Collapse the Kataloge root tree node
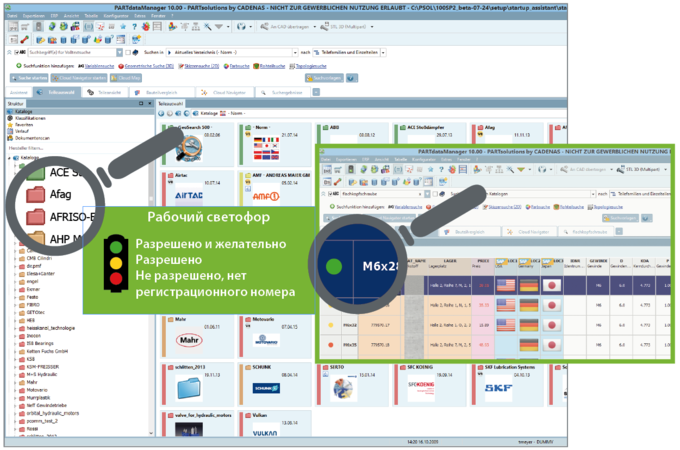The height and width of the screenshot is (450, 680). coord(10,158)
